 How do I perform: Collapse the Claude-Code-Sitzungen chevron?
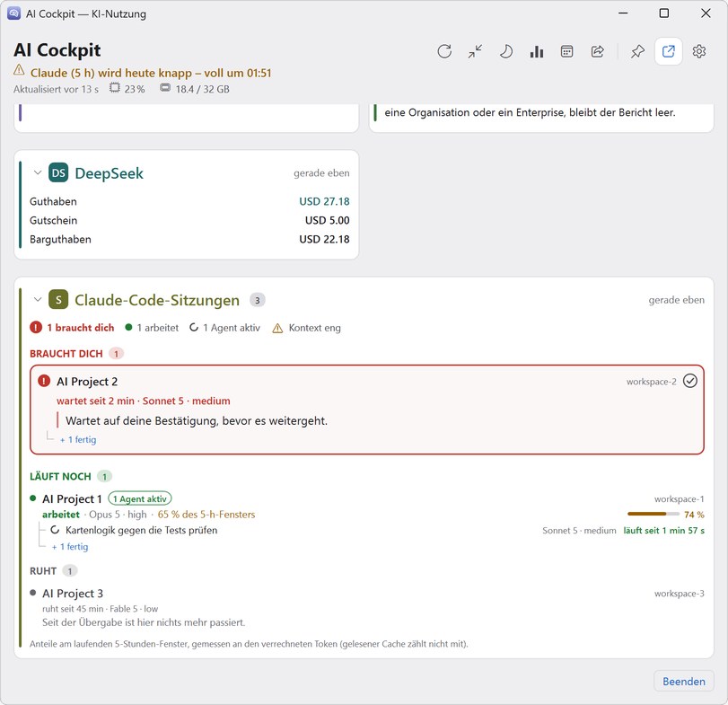coord(38,300)
